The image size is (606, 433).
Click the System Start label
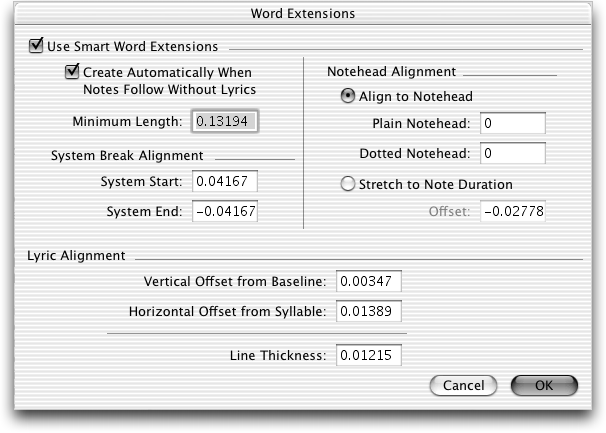141,181
